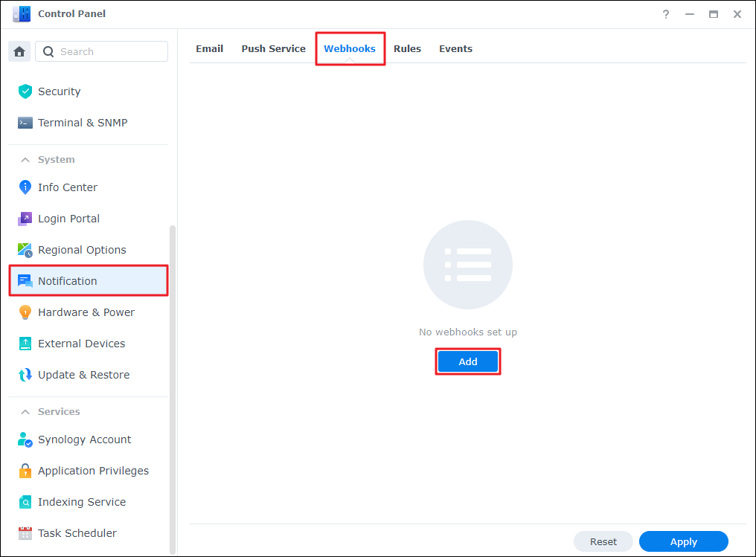The height and width of the screenshot is (557, 756).
Task: Select Notification label in sidebar
Action: 68,281
